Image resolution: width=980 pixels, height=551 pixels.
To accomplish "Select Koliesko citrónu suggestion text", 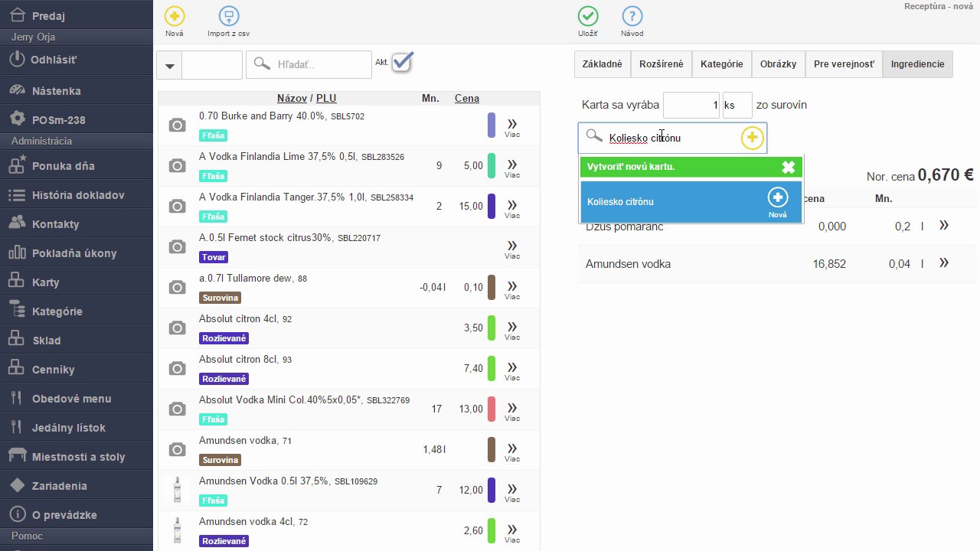I will pos(620,202).
